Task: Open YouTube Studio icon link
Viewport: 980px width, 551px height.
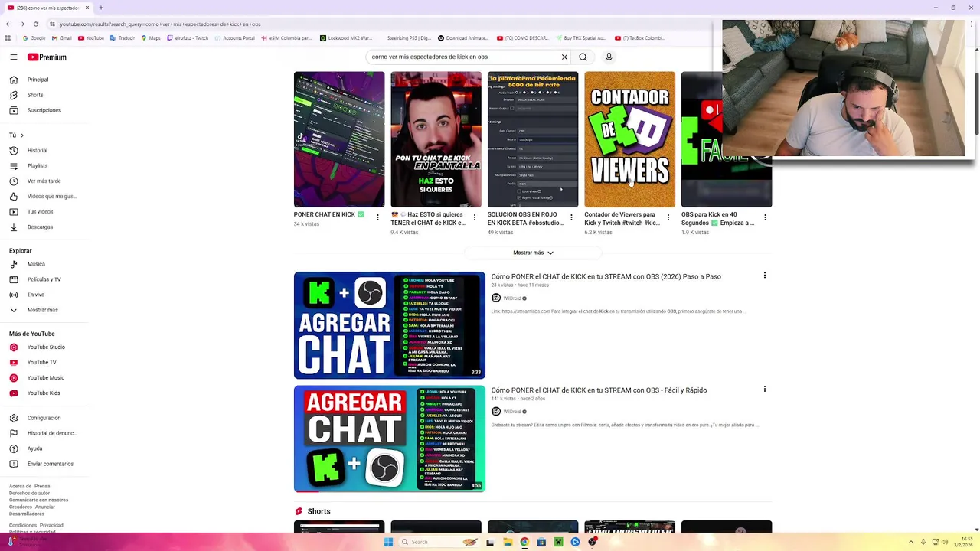Action: [13, 347]
